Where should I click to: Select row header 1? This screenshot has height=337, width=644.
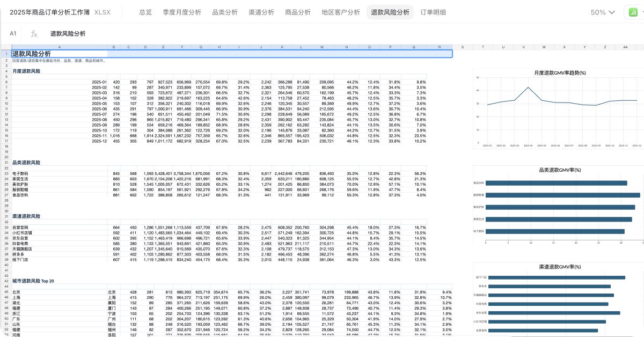5,54
